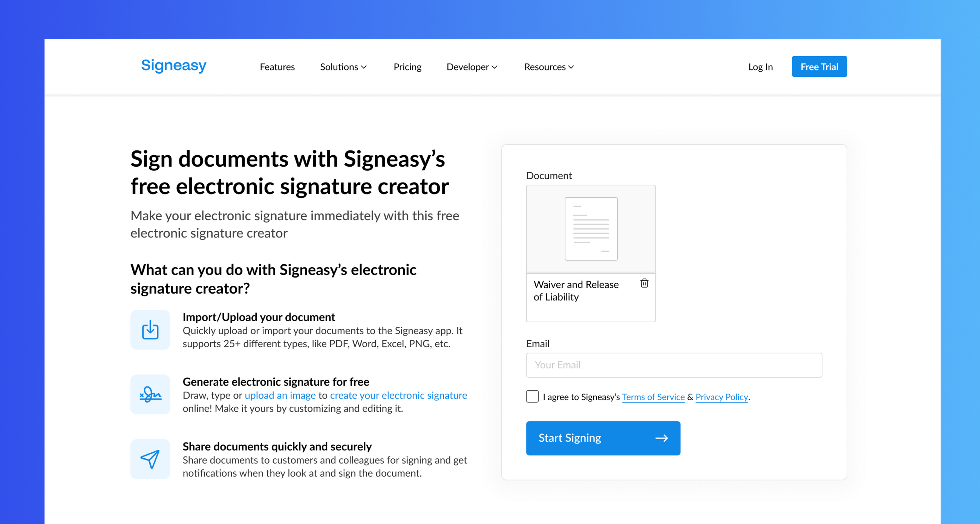Select Pricing in the navigation bar
This screenshot has height=524, width=980.
click(407, 67)
